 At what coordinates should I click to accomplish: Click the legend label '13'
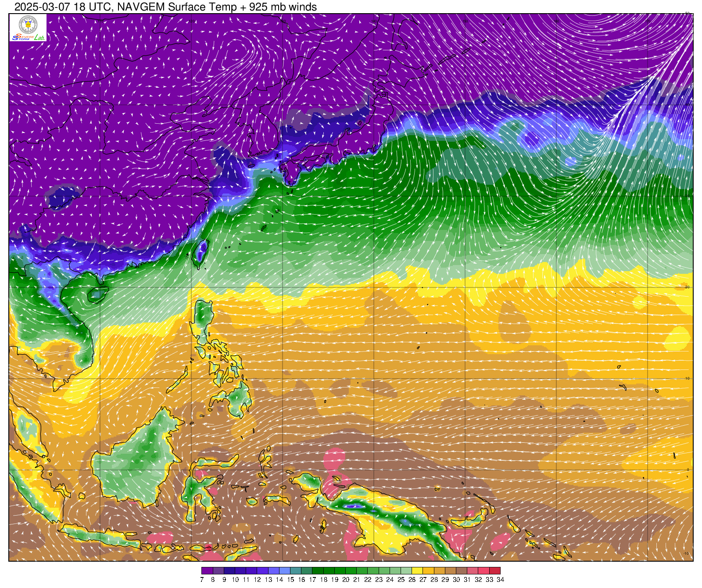coord(268,580)
